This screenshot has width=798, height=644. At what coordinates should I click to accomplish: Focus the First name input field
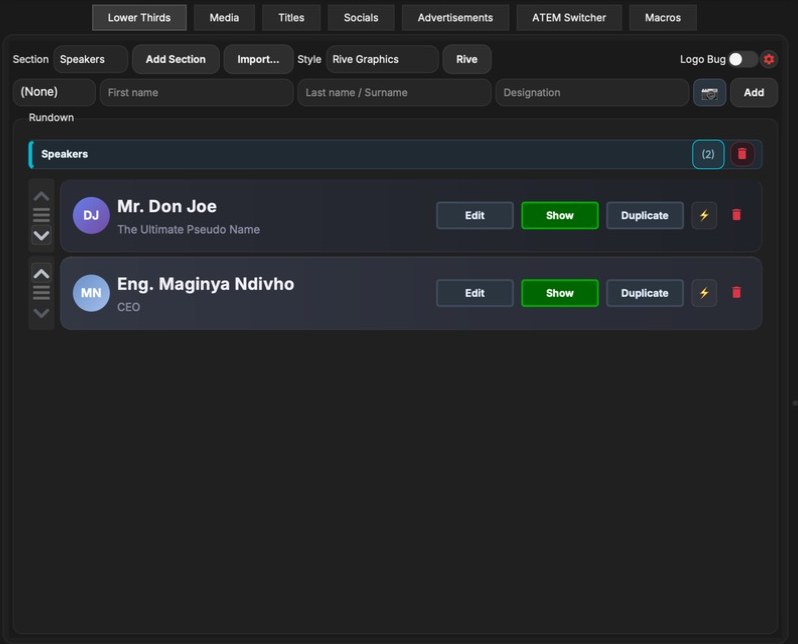pyautogui.click(x=196, y=93)
